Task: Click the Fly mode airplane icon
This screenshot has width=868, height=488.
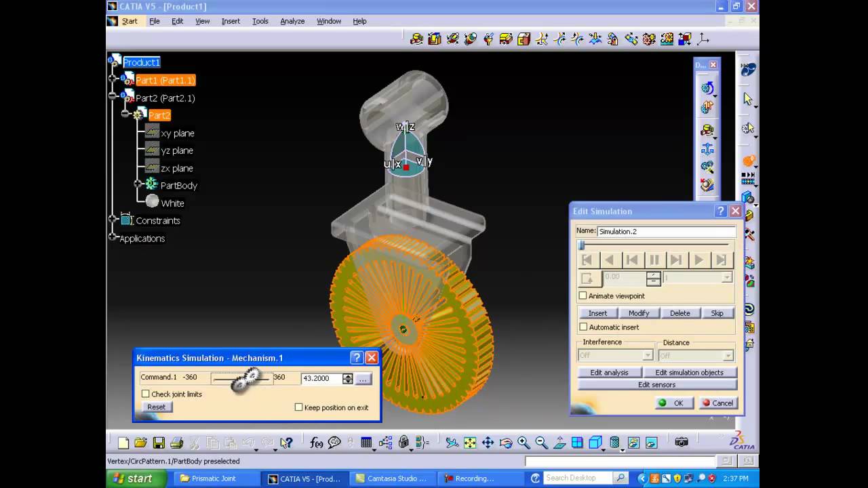Action: pos(452,443)
